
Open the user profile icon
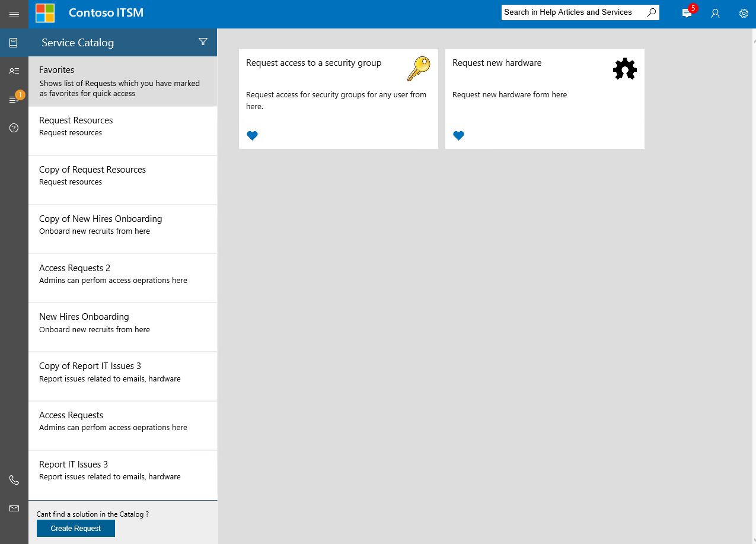(x=715, y=13)
